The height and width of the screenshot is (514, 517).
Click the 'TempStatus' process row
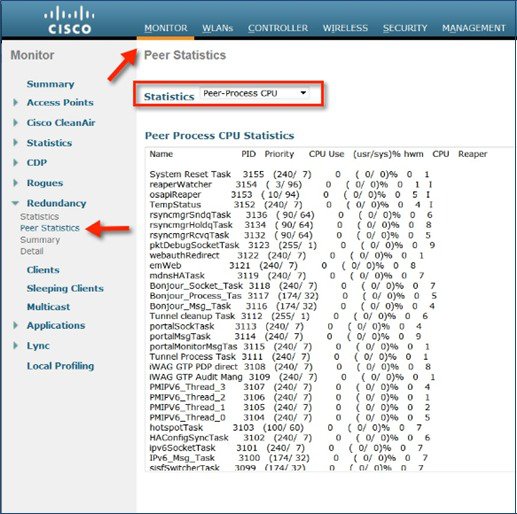tap(291, 205)
